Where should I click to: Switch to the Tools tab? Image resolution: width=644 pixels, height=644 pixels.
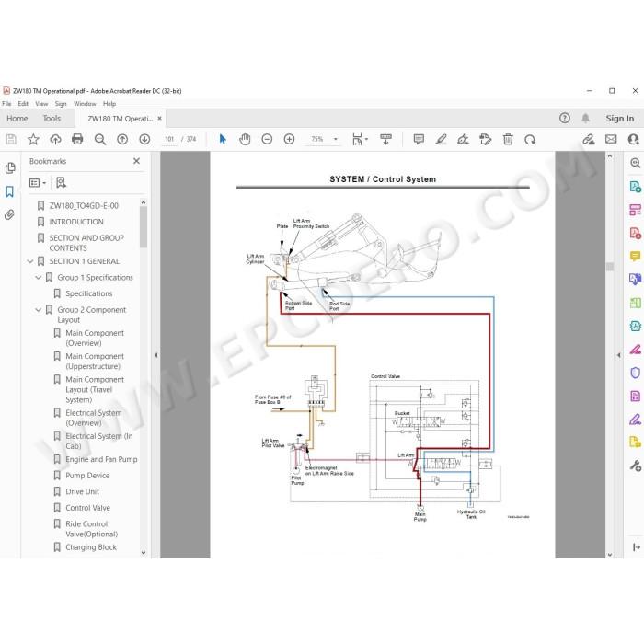(52, 119)
